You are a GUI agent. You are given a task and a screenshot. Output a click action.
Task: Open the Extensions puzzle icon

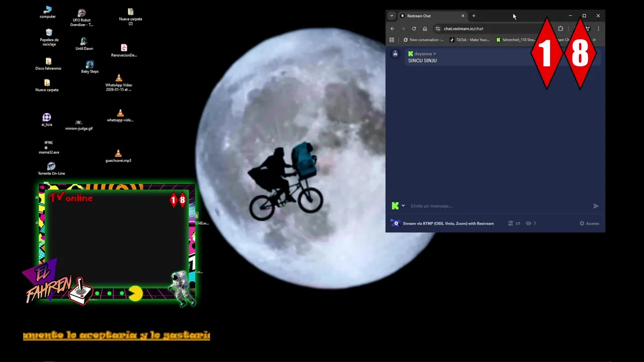[560, 29]
